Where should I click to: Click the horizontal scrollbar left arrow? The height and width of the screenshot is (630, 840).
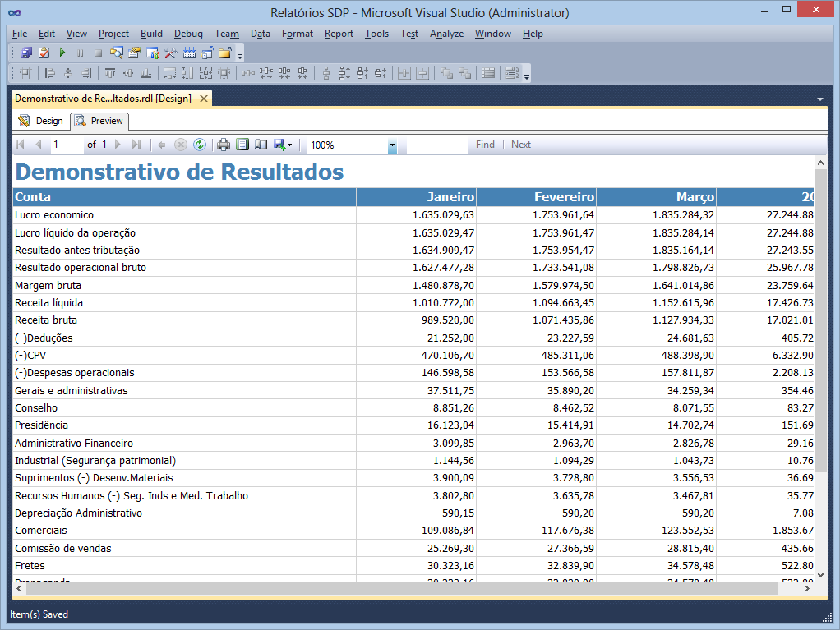point(19,588)
